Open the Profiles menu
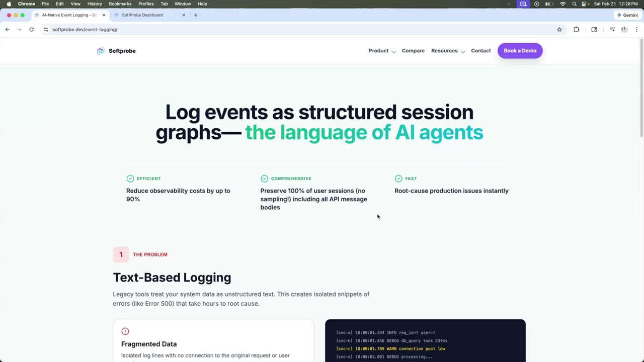Viewport: 644px width, 362px height. click(146, 4)
